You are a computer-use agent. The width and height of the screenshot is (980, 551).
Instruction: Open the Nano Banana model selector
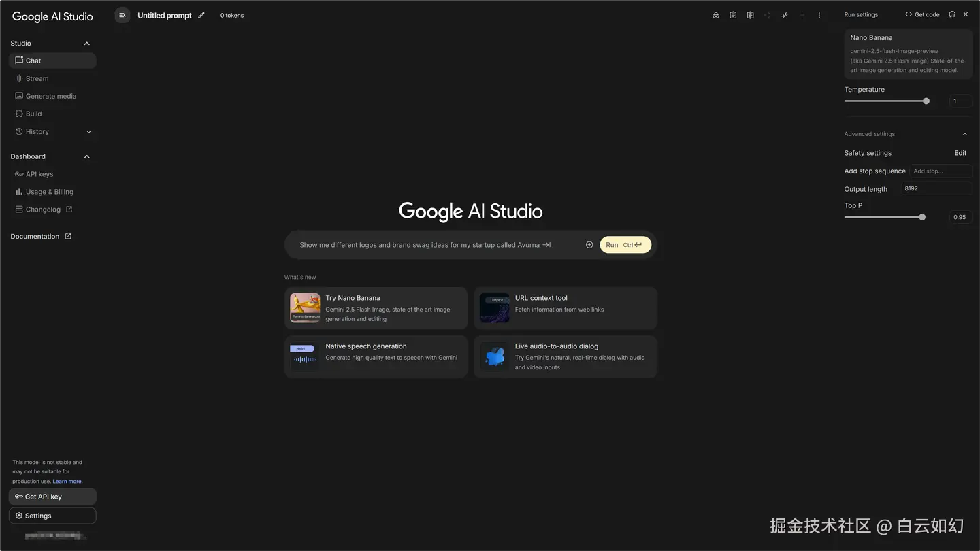point(909,54)
